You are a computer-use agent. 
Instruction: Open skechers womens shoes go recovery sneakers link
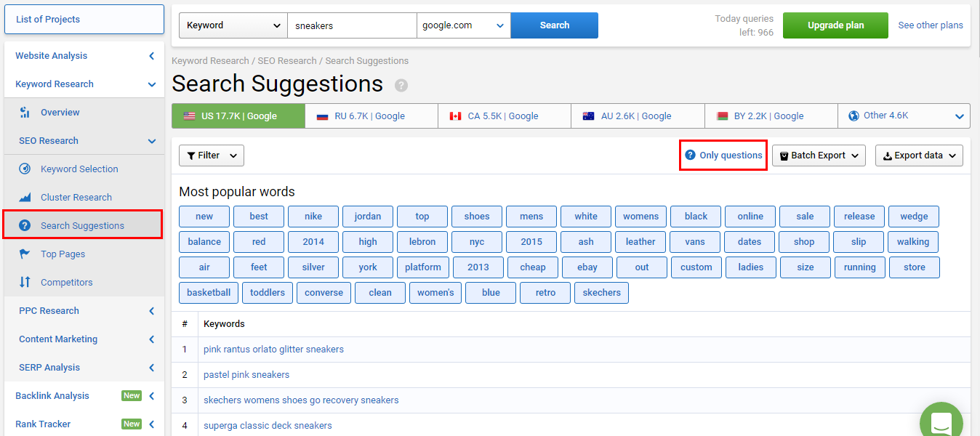tap(301, 400)
